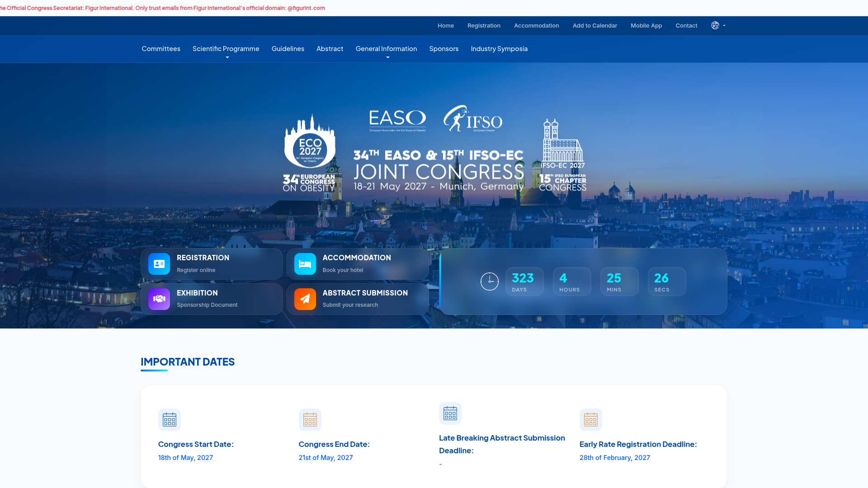Click the Submit your research text
This screenshot has width=868, height=488.
(350, 305)
